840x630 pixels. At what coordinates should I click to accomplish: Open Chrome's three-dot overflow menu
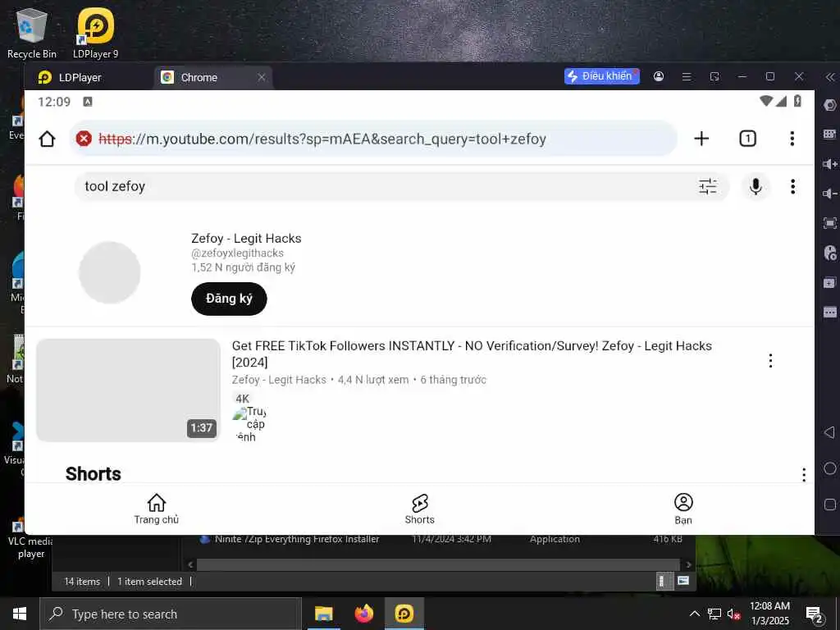tap(792, 139)
